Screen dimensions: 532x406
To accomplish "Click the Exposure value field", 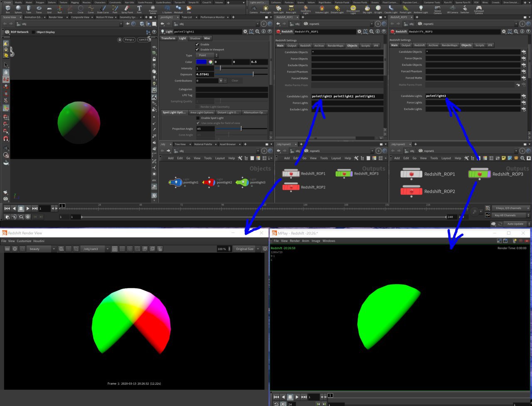I will [205, 74].
